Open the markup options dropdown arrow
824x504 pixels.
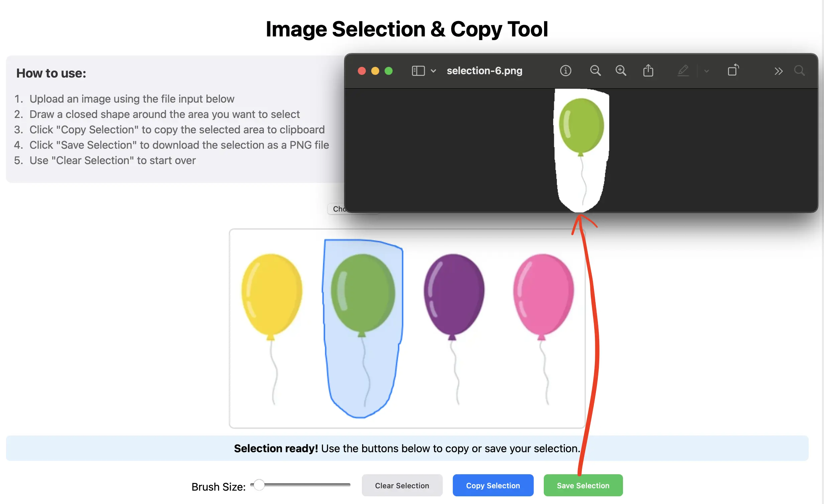click(x=707, y=71)
